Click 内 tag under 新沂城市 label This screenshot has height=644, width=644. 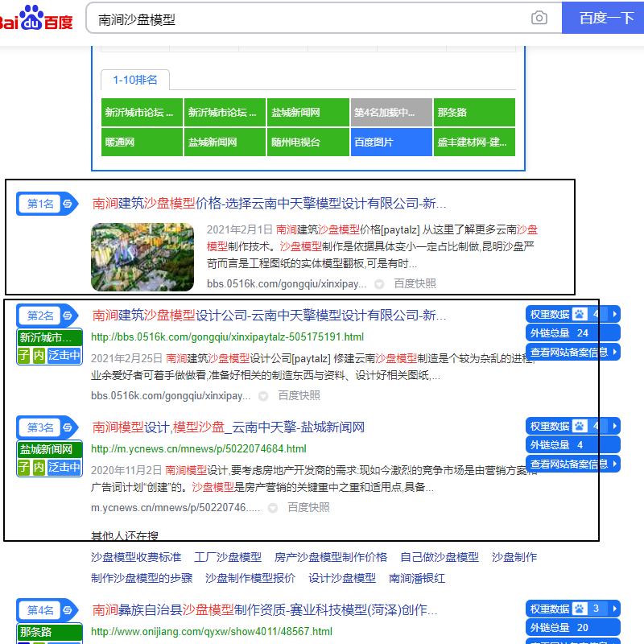pyautogui.click(x=39, y=355)
